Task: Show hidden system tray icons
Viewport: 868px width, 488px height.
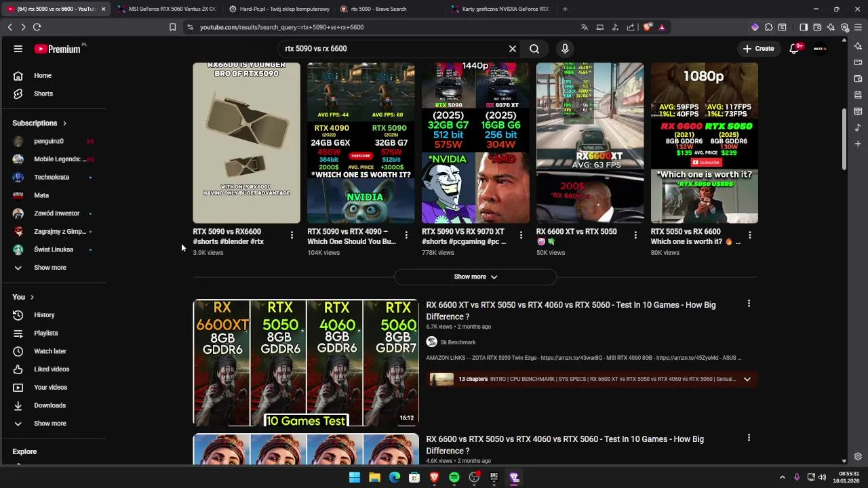Action: click(782, 477)
